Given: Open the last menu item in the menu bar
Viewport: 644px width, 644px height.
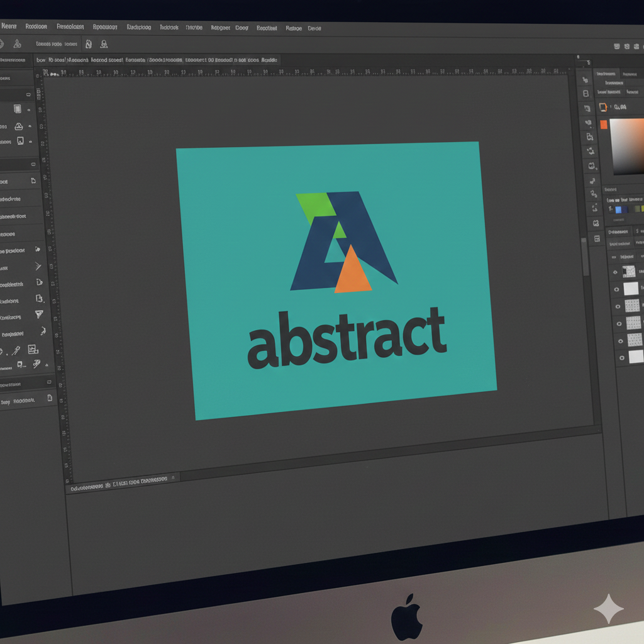Looking at the screenshot, I should coord(314,28).
